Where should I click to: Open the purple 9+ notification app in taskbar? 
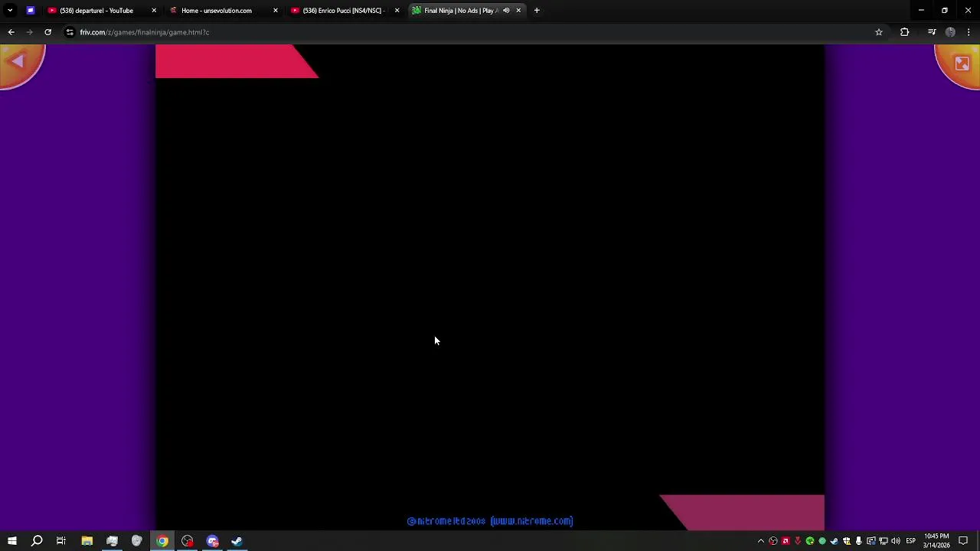point(212,541)
